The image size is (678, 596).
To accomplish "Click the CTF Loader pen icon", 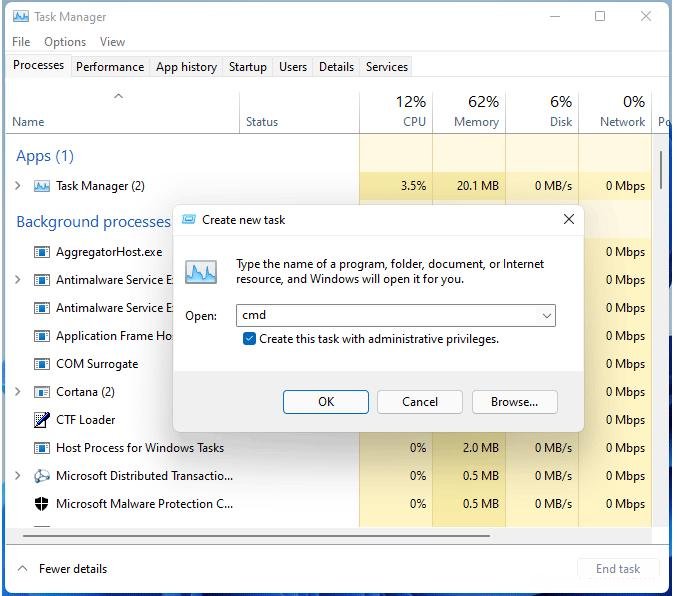I will pyautogui.click(x=42, y=420).
